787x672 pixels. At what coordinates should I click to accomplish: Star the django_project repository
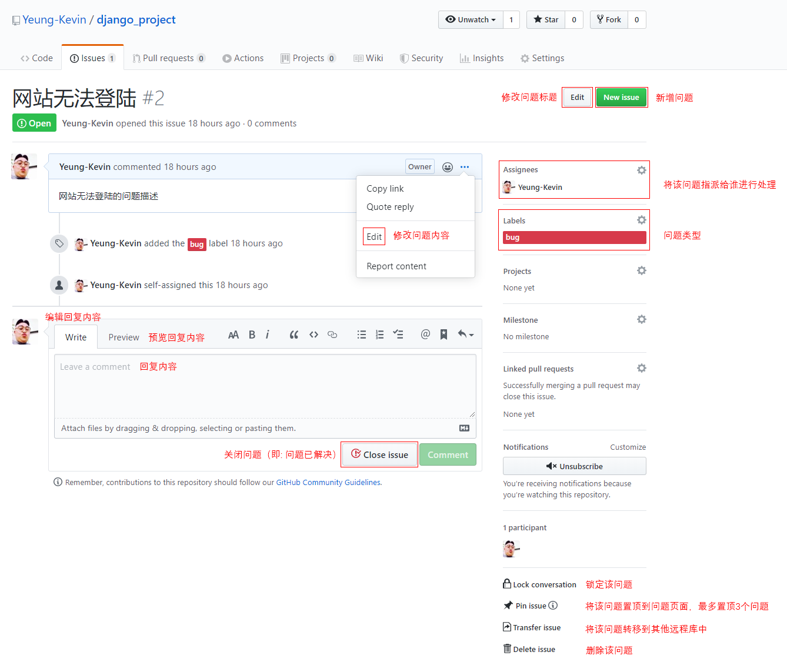point(546,19)
